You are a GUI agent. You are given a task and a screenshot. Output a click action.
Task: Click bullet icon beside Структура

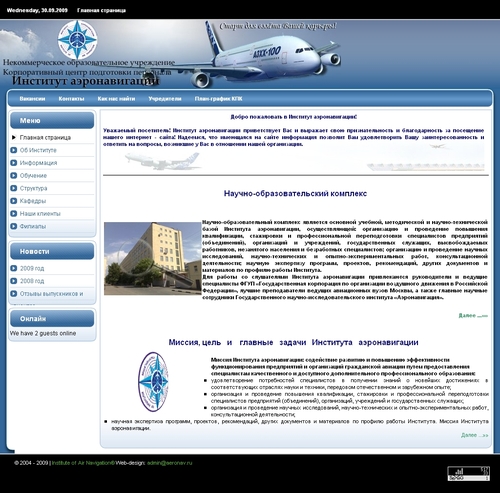pyautogui.click(x=14, y=188)
